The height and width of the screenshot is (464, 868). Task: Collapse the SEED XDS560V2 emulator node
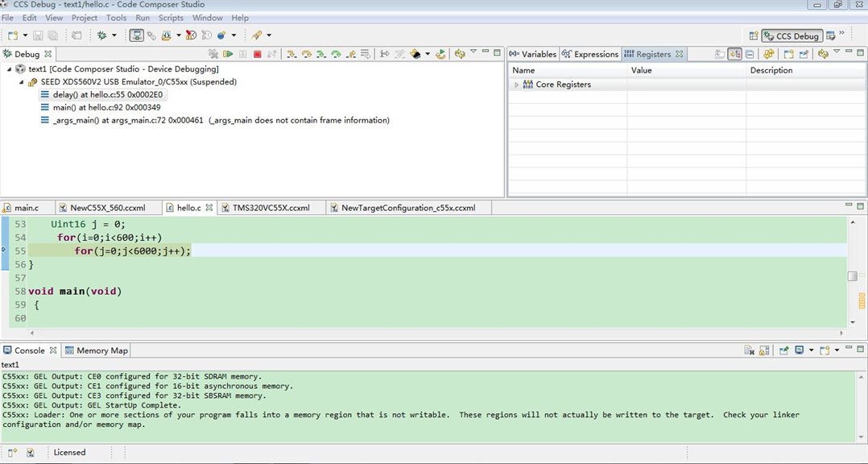22,82
